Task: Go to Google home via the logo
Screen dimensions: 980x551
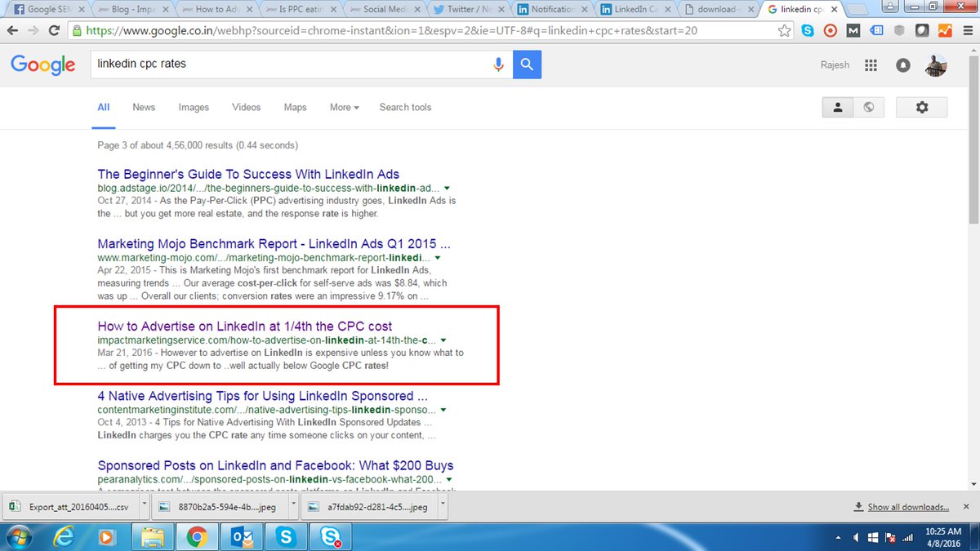Action: point(42,65)
